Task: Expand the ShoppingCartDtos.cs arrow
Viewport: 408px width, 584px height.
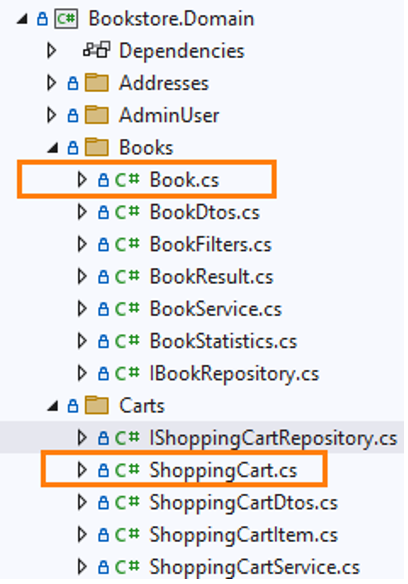Action: tap(82, 503)
